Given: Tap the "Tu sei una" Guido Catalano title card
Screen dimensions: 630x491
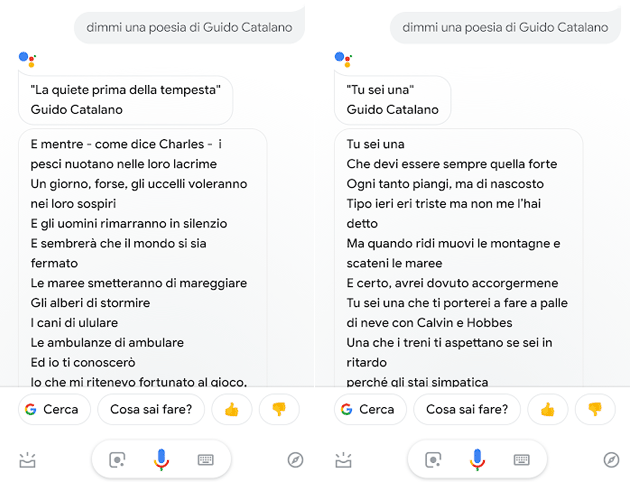Looking at the screenshot, I should 392,99.
